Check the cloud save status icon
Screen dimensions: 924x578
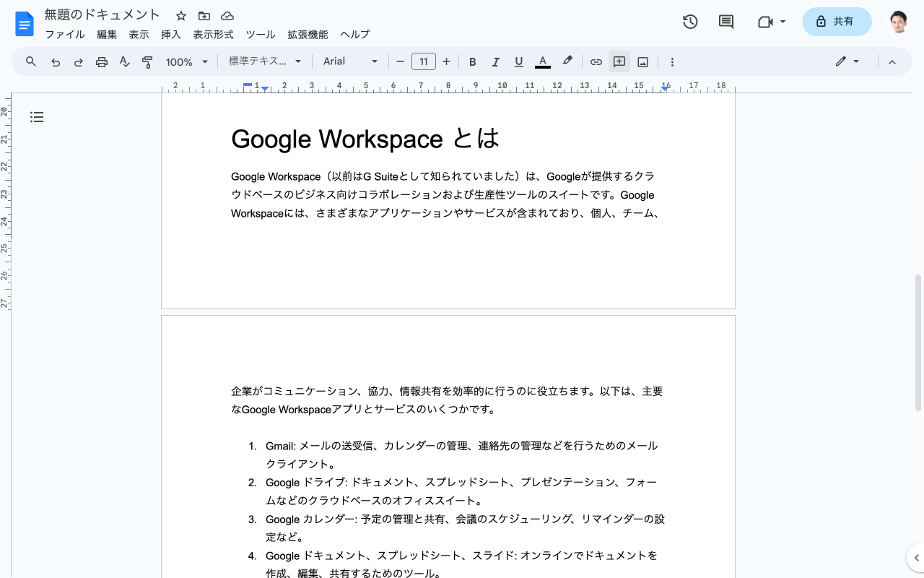click(227, 16)
